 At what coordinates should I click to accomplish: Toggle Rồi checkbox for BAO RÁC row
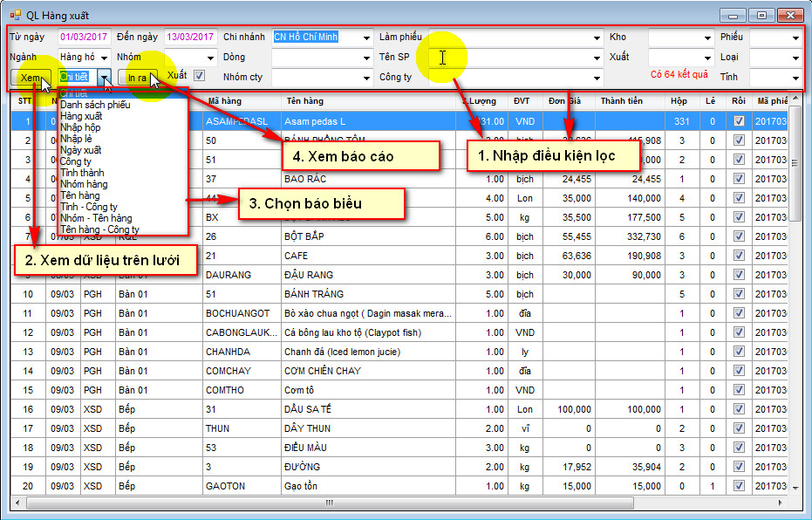[739, 179]
